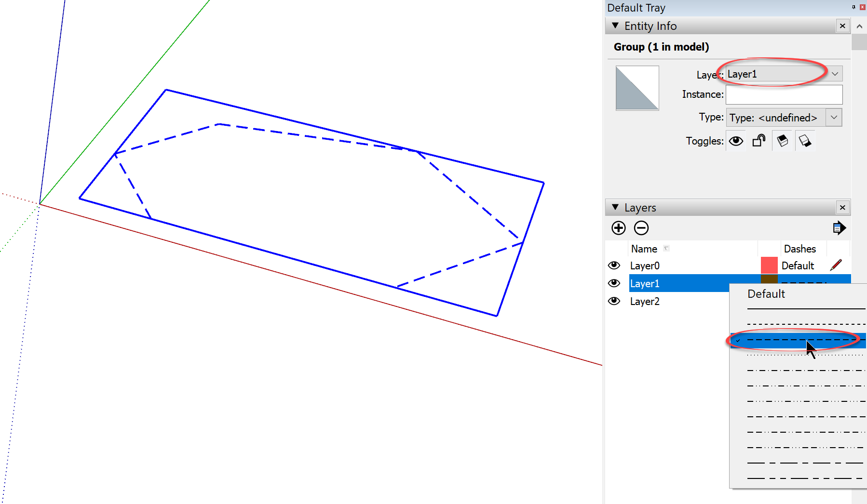Expand the Type undefined dropdown
The image size is (867, 504).
pyautogui.click(x=834, y=118)
